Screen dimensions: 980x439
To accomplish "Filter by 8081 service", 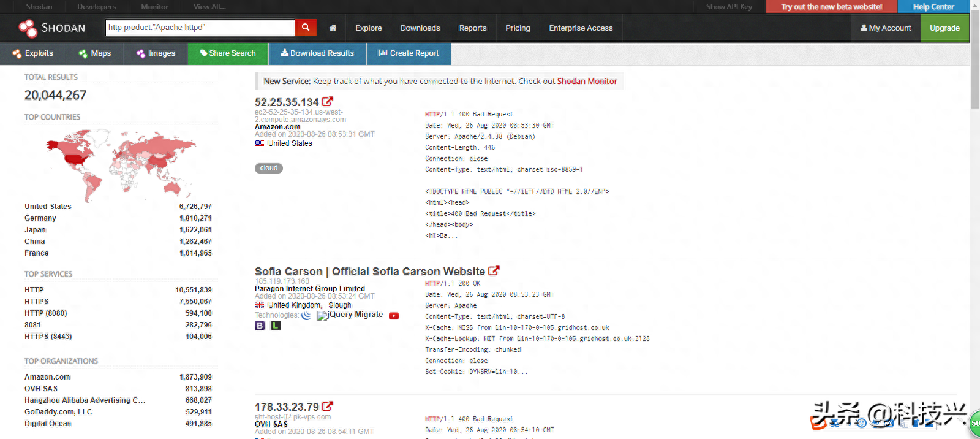I will coord(32,325).
